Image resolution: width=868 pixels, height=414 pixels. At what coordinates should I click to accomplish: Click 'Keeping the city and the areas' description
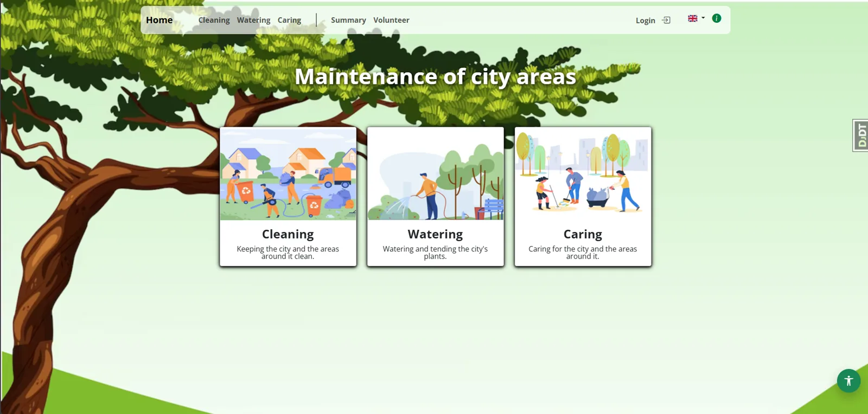(288, 253)
